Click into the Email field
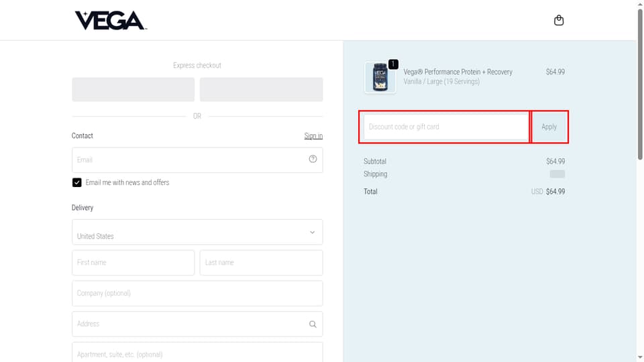The width and height of the screenshot is (644, 362). [x=197, y=160]
